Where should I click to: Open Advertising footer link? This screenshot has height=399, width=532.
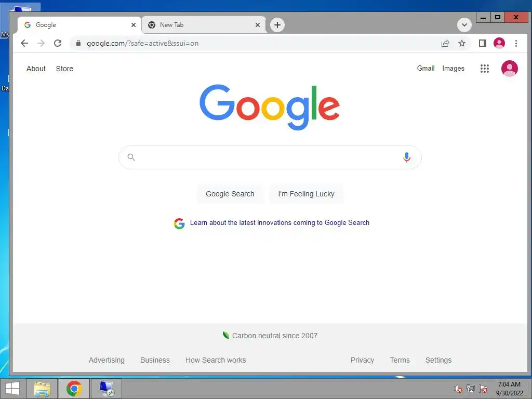coord(107,360)
